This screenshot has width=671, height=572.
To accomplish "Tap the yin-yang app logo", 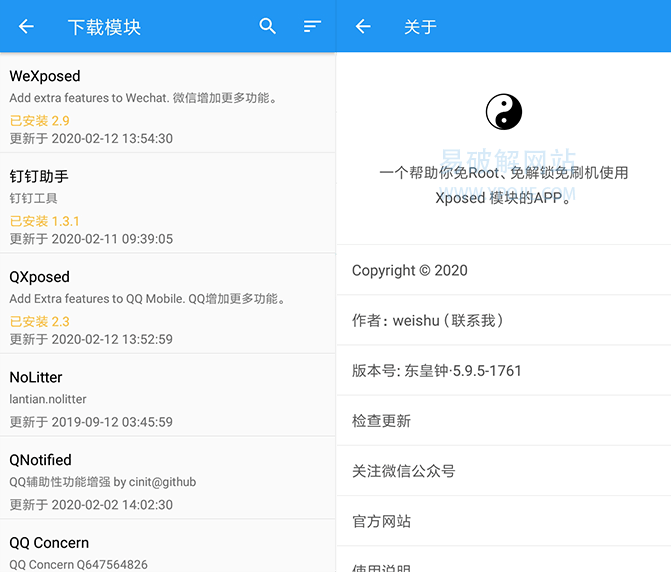I will click(x=504, y=112).
